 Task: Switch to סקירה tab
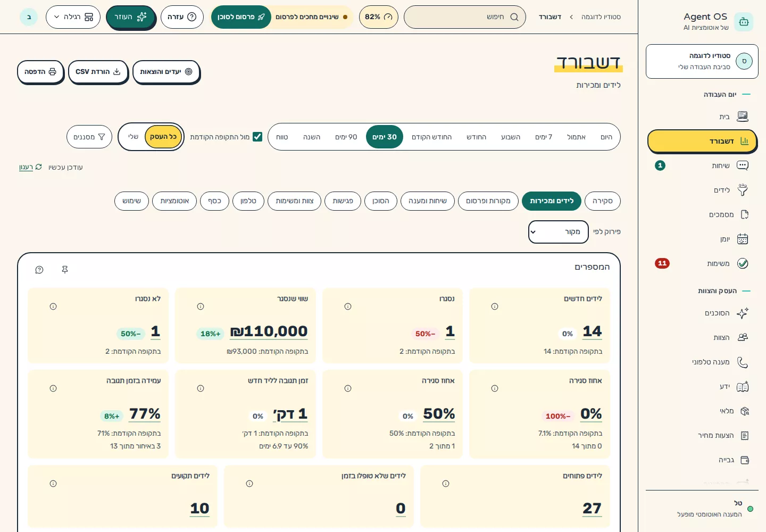tap(602, 201)
